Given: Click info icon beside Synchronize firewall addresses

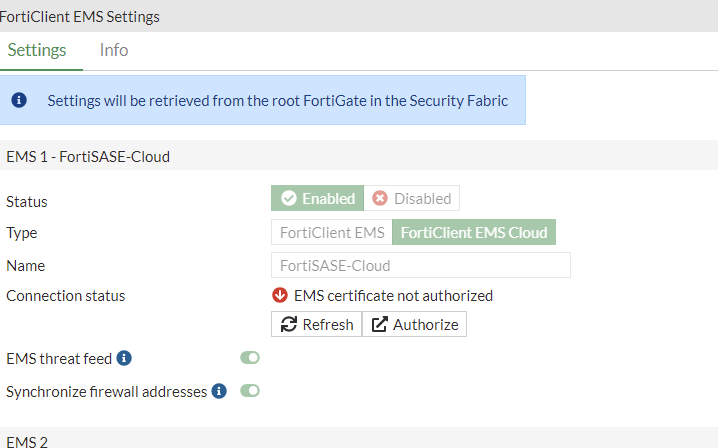Looking at the screenshot, I should (219, 391).
